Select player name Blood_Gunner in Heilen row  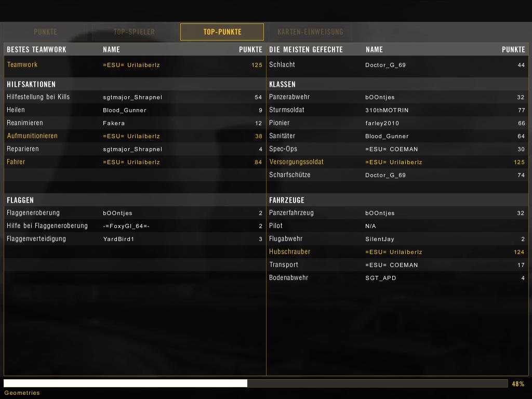[x=125, y=110]
